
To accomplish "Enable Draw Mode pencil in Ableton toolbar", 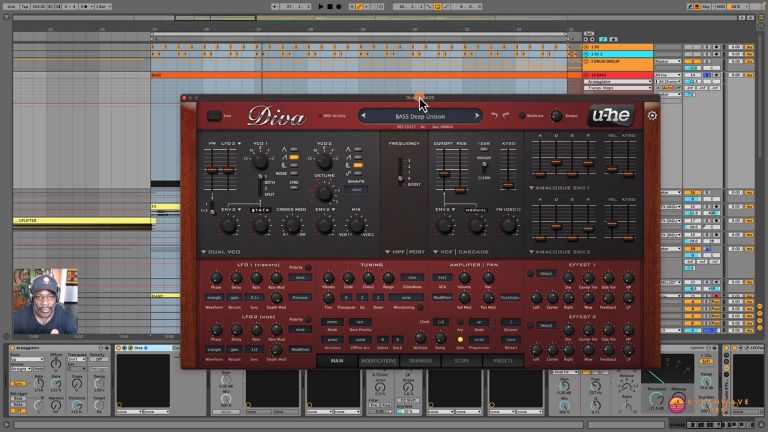I will coord(690,6).
